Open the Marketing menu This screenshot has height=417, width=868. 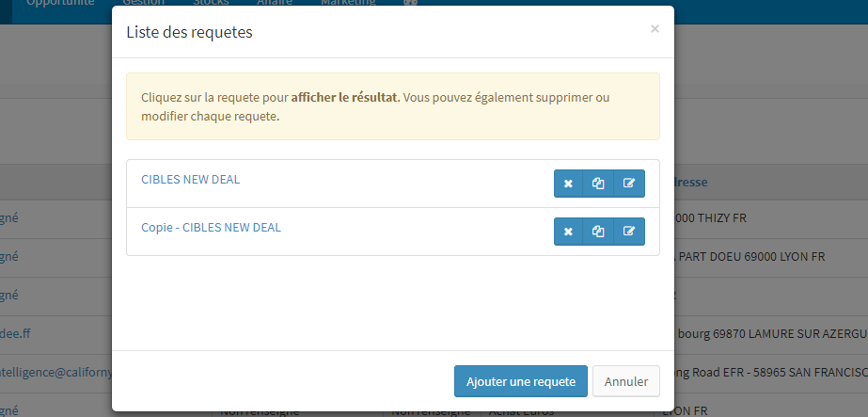point(348,3)
